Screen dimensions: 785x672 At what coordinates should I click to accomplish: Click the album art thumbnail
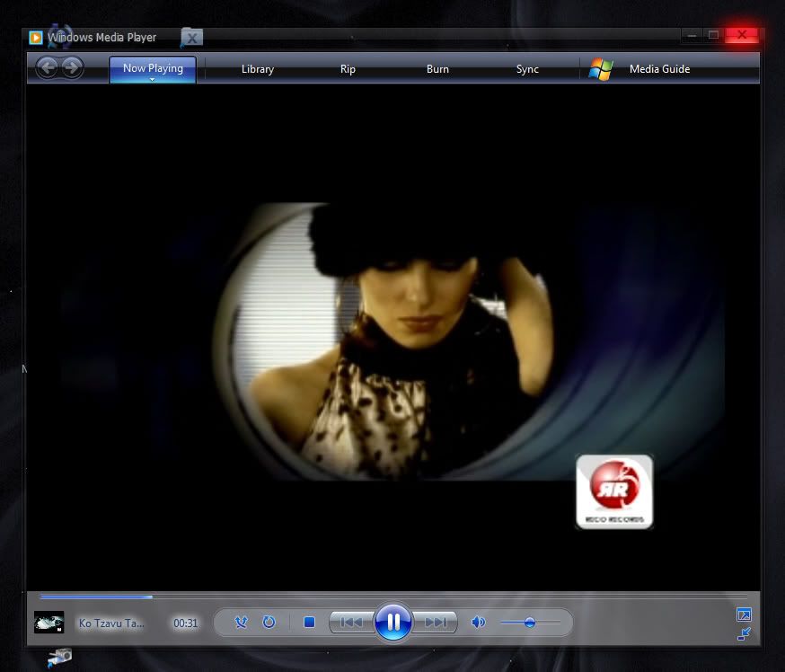pyautogui.click(x=49, y=623)
